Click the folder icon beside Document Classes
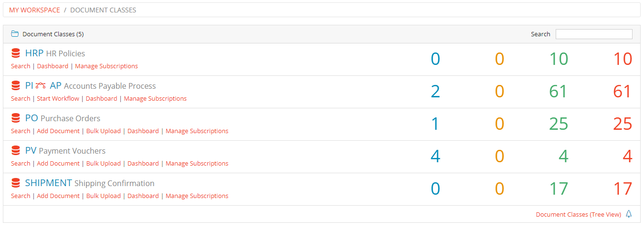This screenshot has width=644, height=230. 15,34
